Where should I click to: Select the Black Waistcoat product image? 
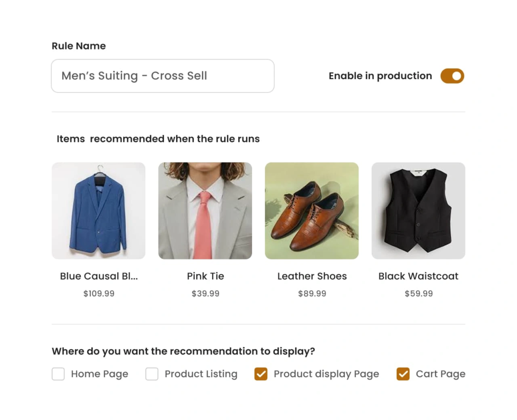pos(418,211)
